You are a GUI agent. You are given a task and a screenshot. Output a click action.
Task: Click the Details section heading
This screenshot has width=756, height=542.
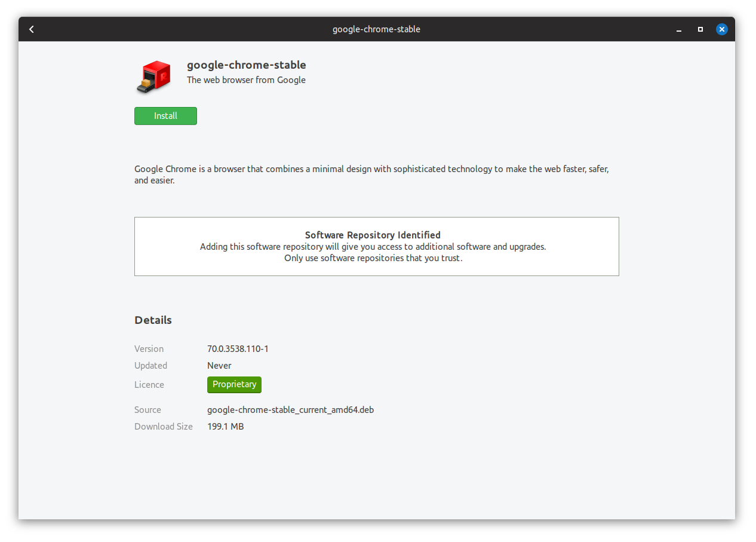click(x=153, y=320)
